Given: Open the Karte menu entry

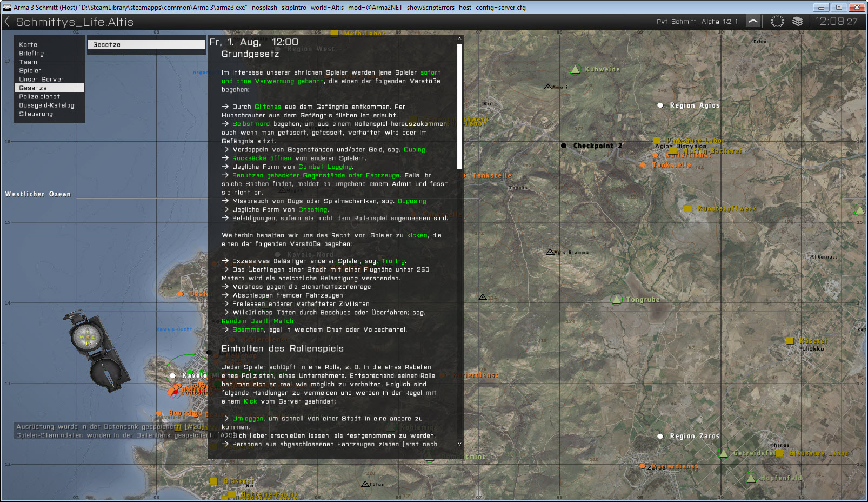Looking at the screenshot, I should click(28, 45).
